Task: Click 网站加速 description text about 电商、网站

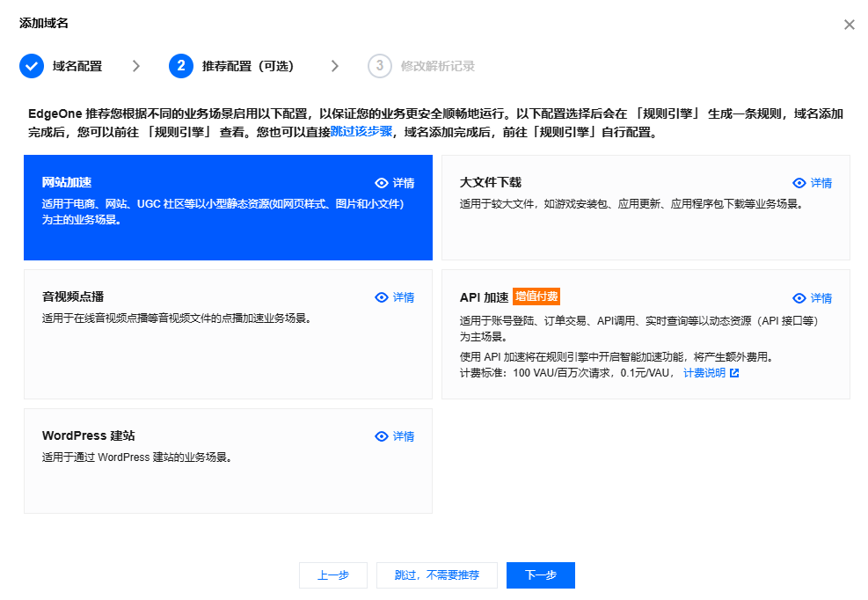Action: coord(223,212)
